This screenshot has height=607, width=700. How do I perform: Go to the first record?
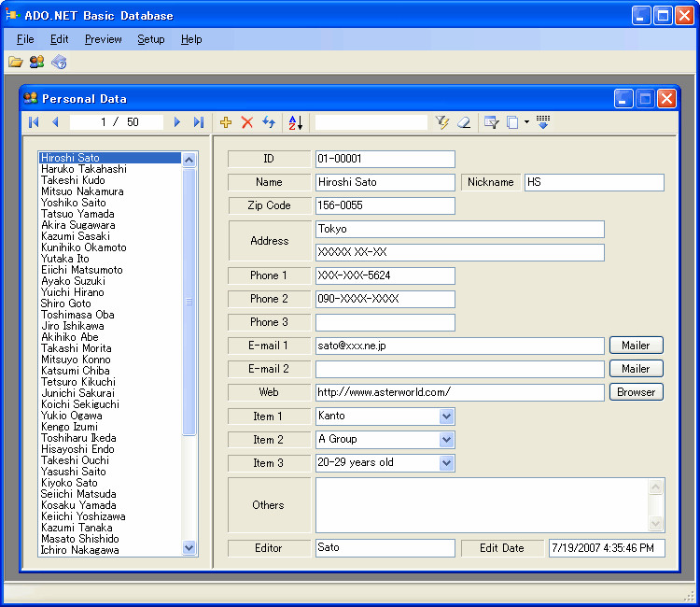click(35, 122)
